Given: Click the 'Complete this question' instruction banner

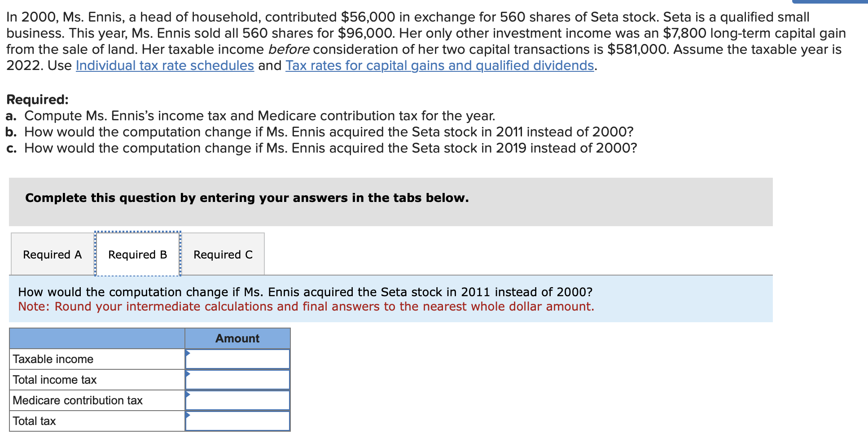Looking at the screenshot, I should (x=247, y=198).
